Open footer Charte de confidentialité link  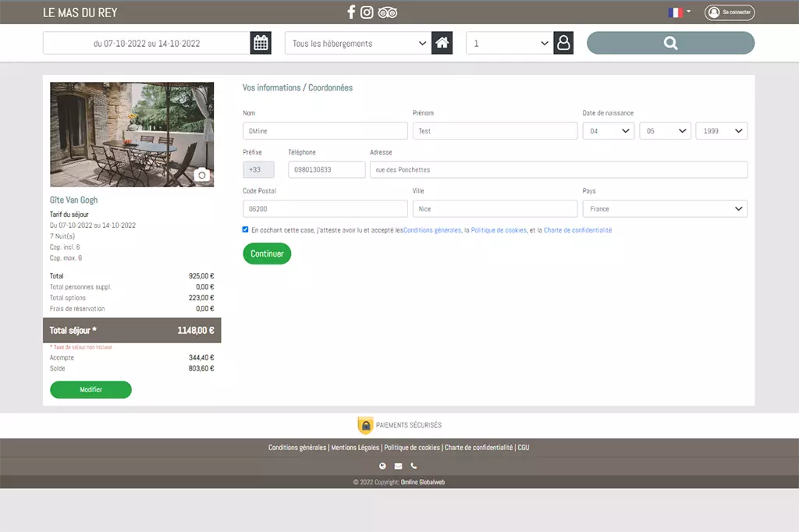(478, 448)
